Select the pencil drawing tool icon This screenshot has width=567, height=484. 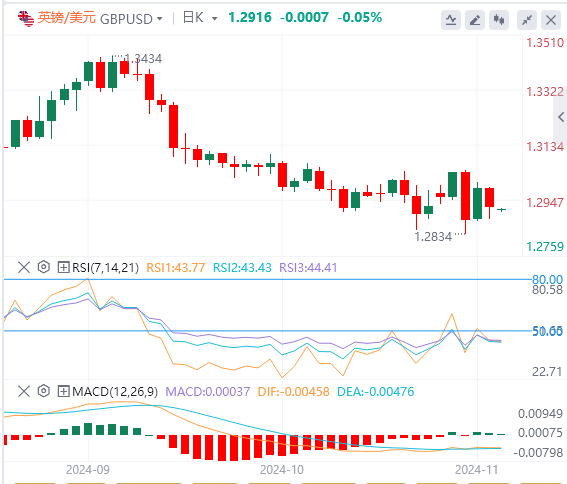point(475,20)
